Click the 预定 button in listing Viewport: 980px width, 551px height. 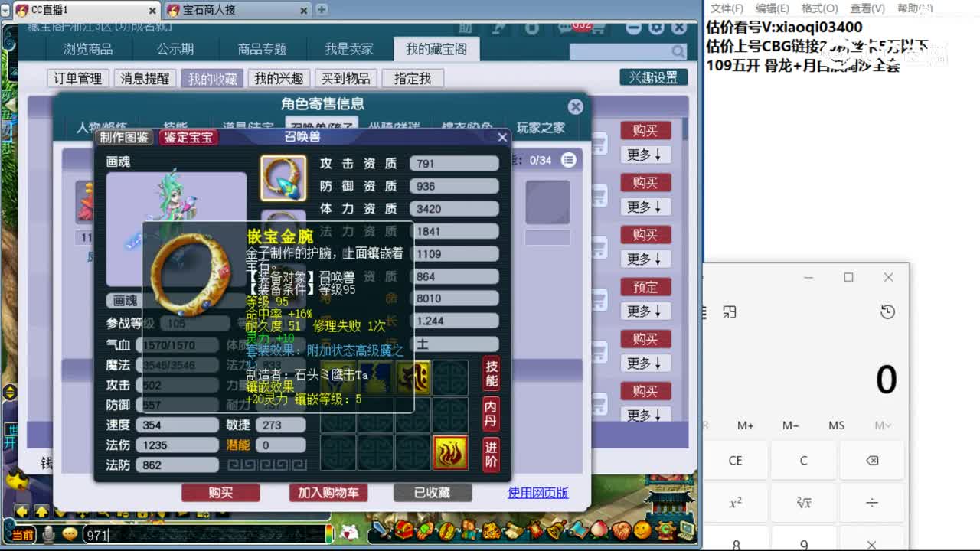[x=645, y=287]
